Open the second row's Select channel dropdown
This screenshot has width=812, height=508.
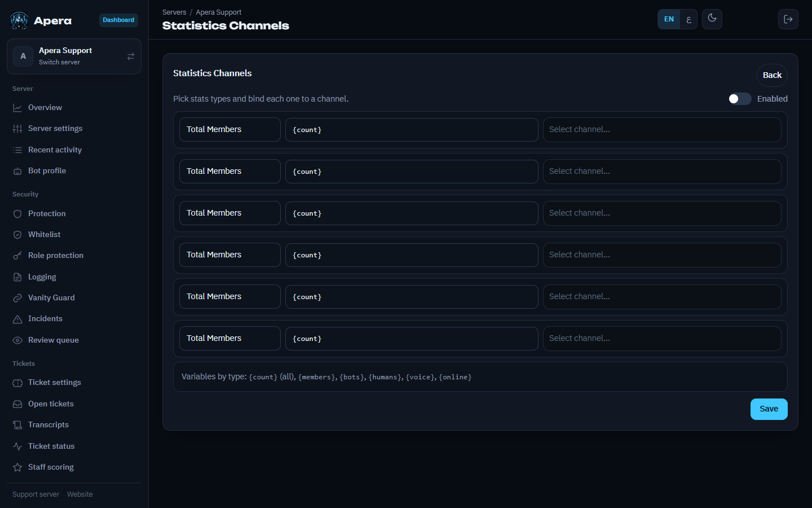662,172
